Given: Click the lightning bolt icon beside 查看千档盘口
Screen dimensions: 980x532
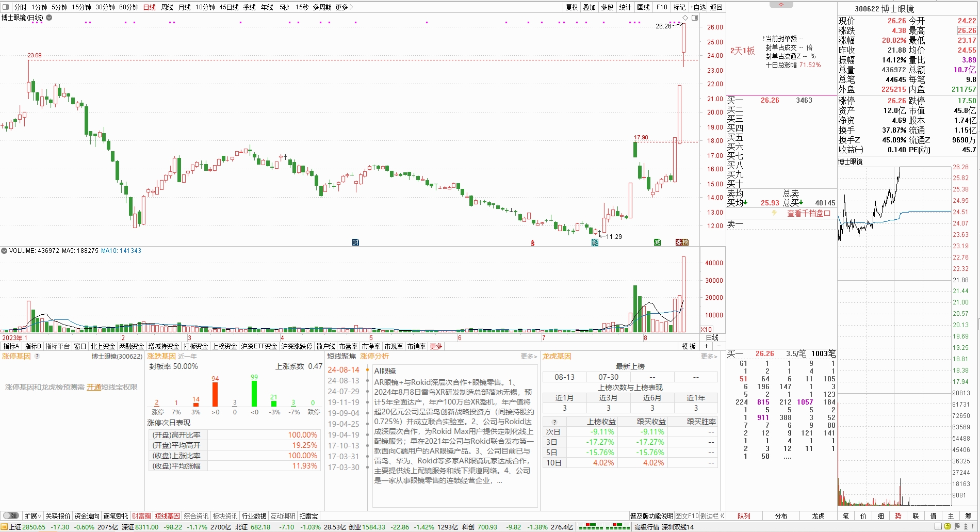Looking at the screenshot, I should [x=774, y=213].
